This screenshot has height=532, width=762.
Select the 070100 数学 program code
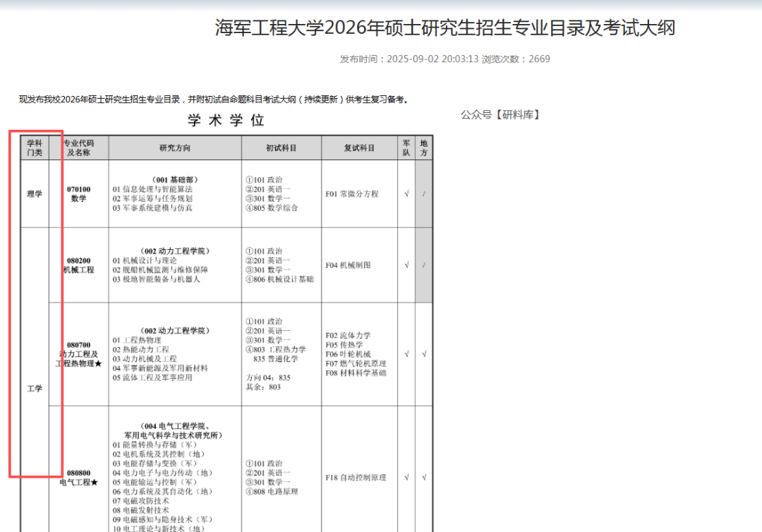(79, 194)
